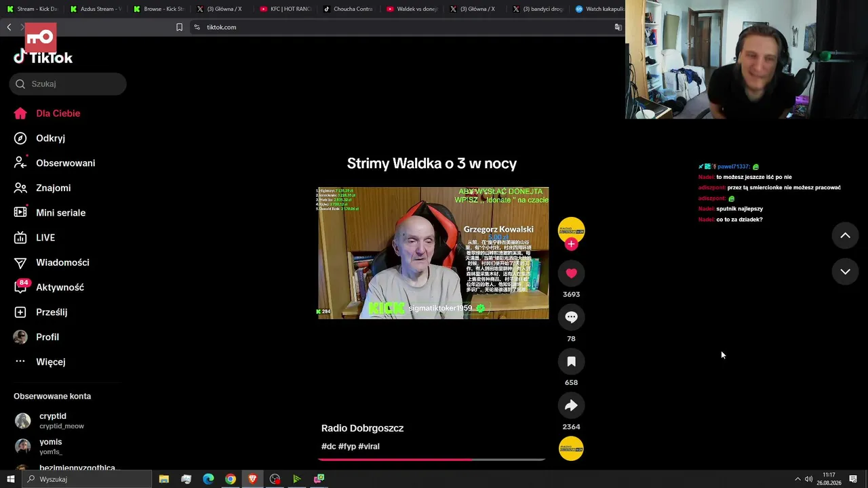Follow the creator with the plus button
The width and height of the screenshot is (868, 488).
click(571, 244)
